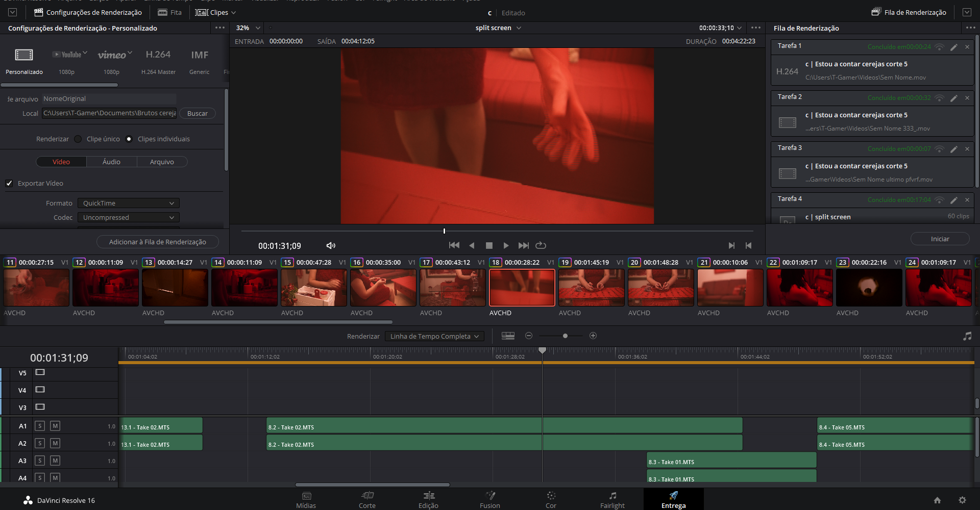Edit Tarefa 1 with pencil icon
This screenshot has height=510, width=980.
pyautogui.click(x=953, y=47)
